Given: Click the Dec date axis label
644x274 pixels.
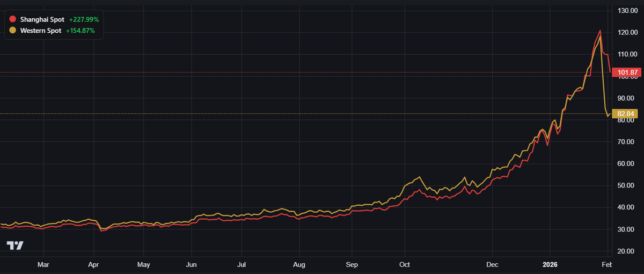Looking at the screenshot, I should [x=492, y=265].
